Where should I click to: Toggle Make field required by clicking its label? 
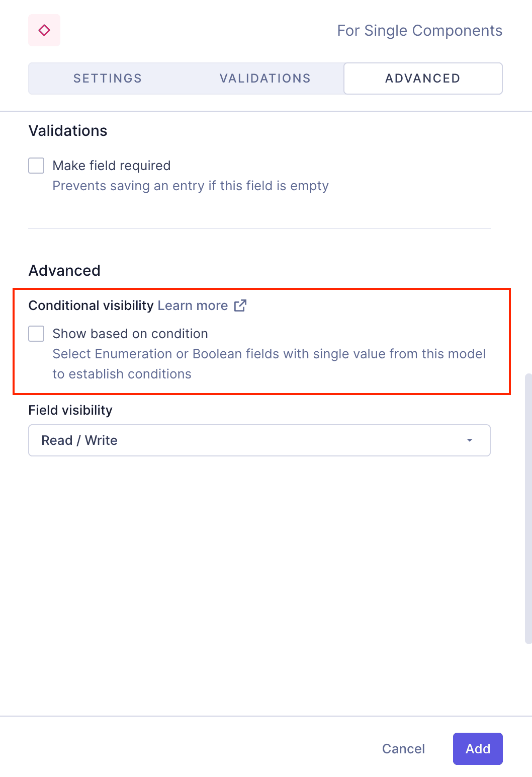coord(111,165)
